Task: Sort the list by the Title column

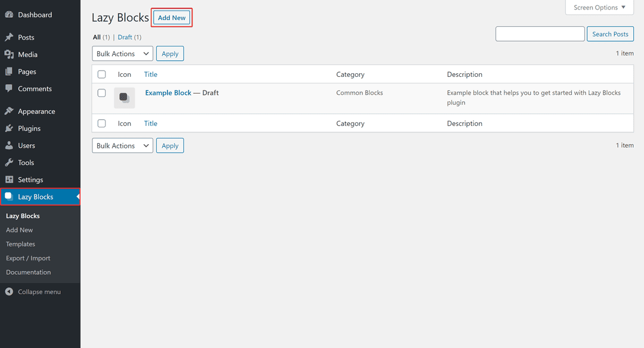Action: 150,74
